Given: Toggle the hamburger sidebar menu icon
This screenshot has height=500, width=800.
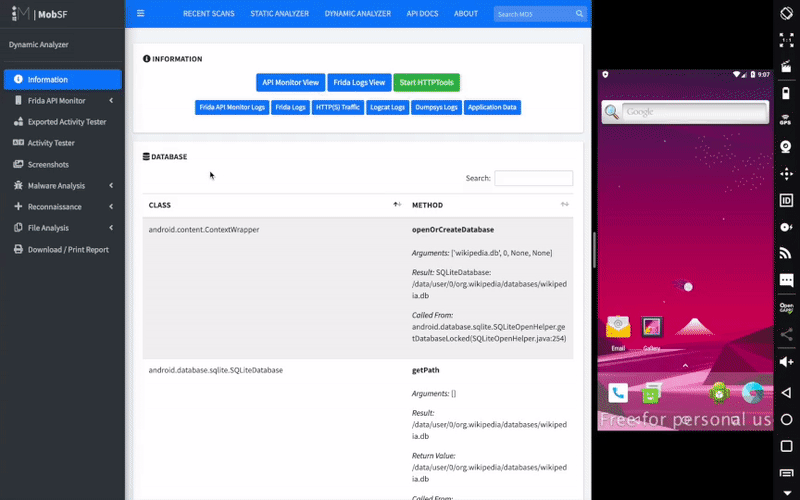Looking at the screenshot, I should tap(140, 13).
